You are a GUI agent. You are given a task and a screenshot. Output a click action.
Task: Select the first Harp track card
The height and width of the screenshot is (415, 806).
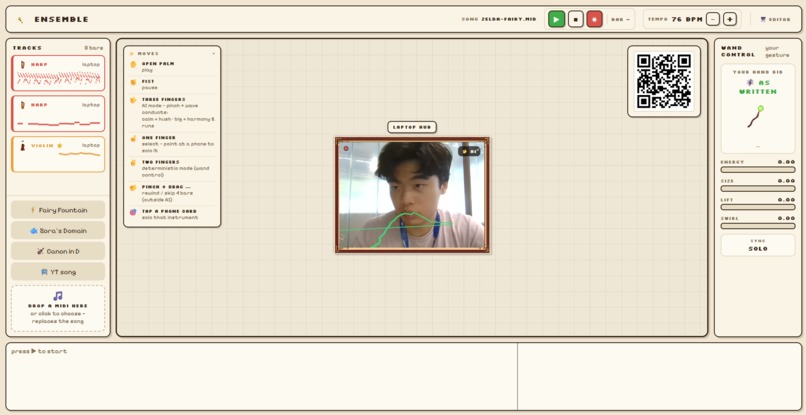coord(58,73)
